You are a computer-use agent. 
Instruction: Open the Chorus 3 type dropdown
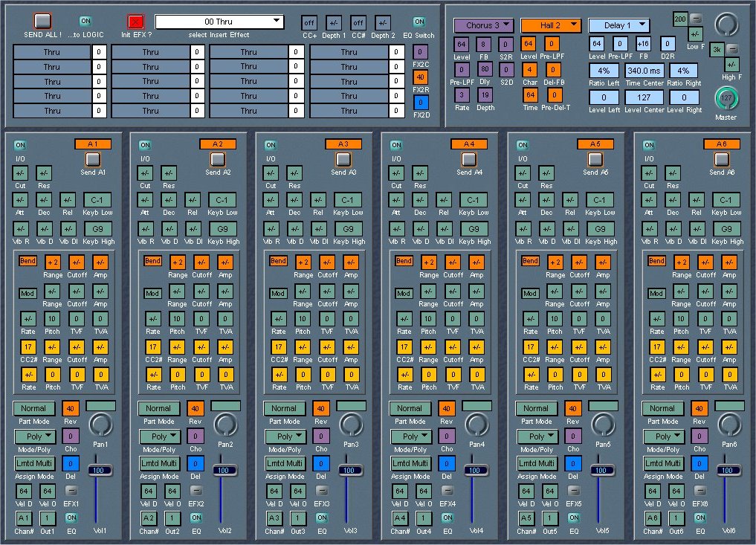(x=483, y=25)
